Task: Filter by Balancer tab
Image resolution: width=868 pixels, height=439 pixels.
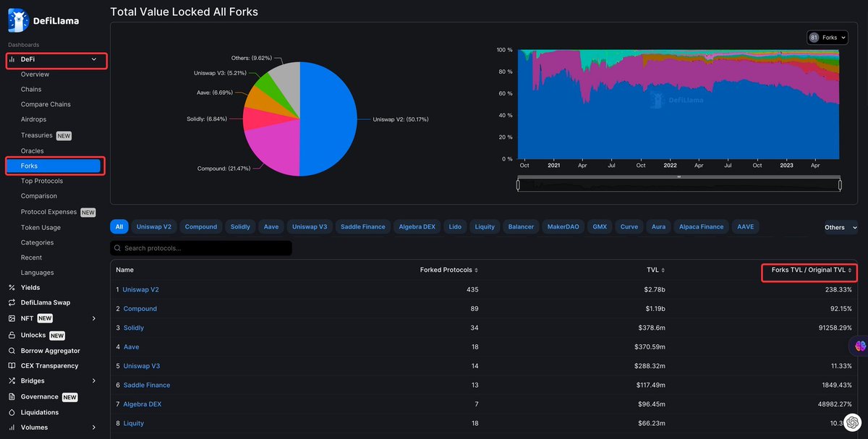Action: pos(521,226)
